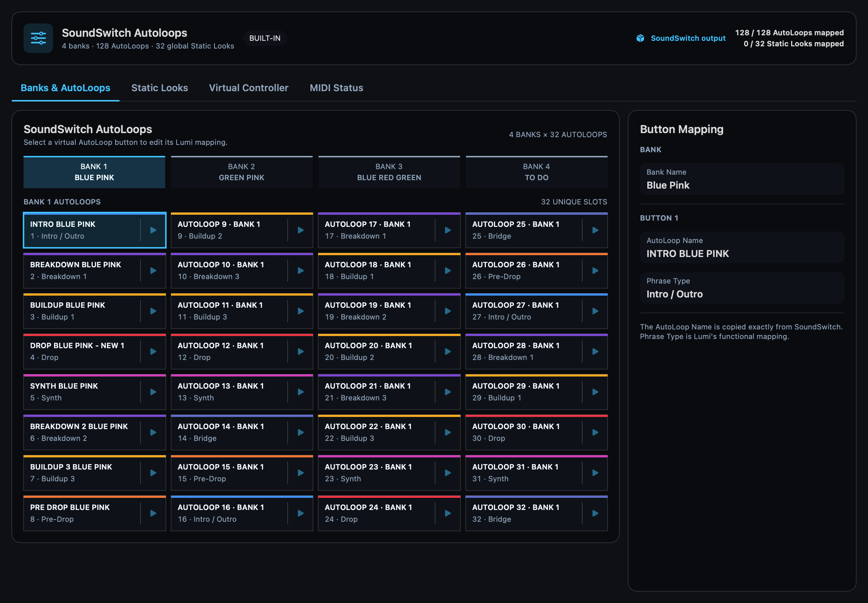
Task: Click the BUILT-IN badge
Action: (265, 38)
